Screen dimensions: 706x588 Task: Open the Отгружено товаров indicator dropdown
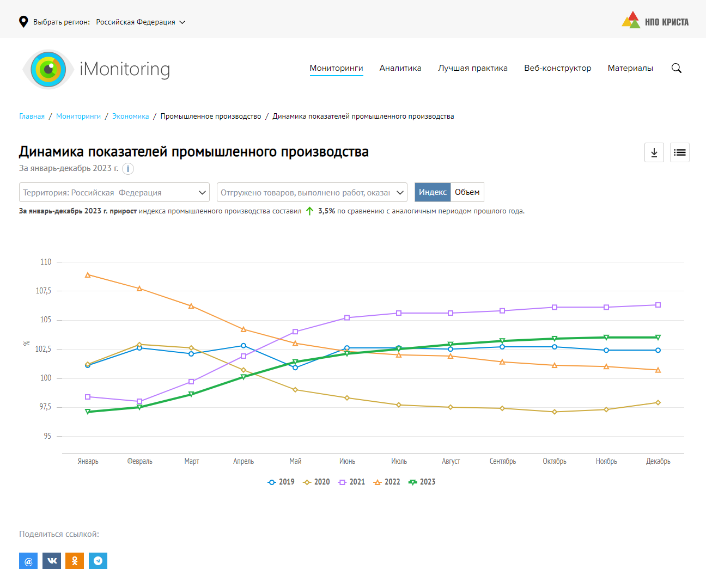point(312,192)
